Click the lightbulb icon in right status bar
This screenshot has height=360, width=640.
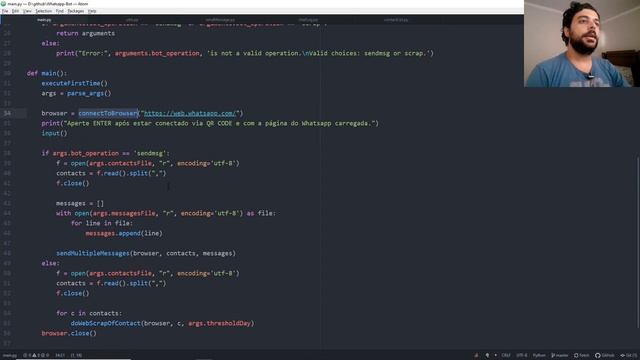coord(487,356)
